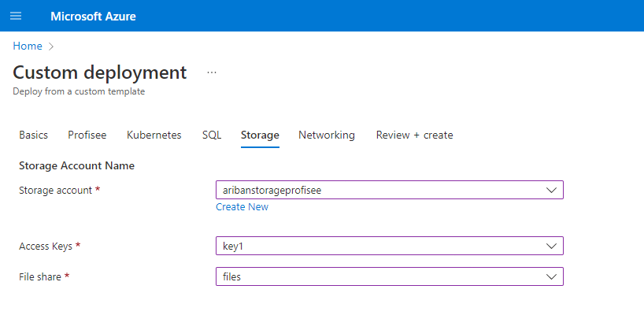Go to the Networking tab
Viewport: 644px width, 330px height.
(326, 135)
